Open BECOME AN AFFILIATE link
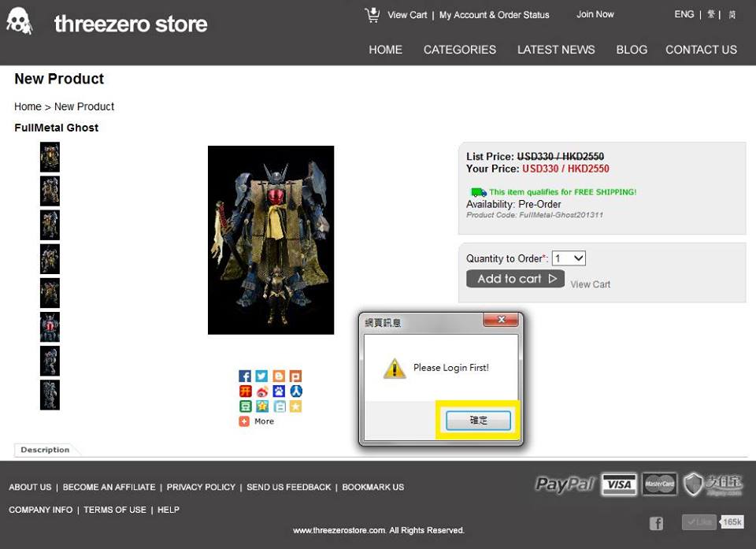This screenshot has height=549, width=756. tap(109, 488)
